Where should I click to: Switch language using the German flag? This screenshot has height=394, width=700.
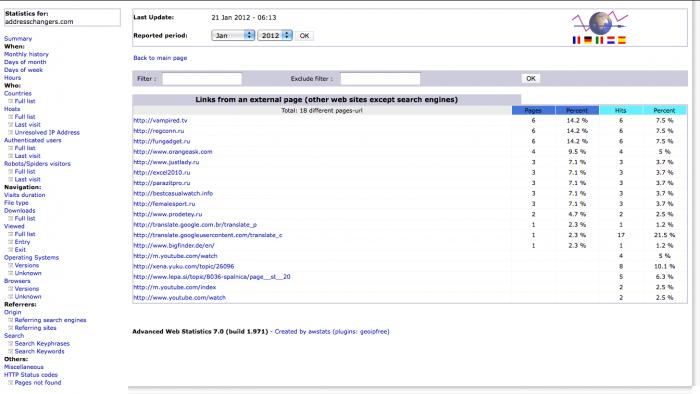[x=588, y=40]
